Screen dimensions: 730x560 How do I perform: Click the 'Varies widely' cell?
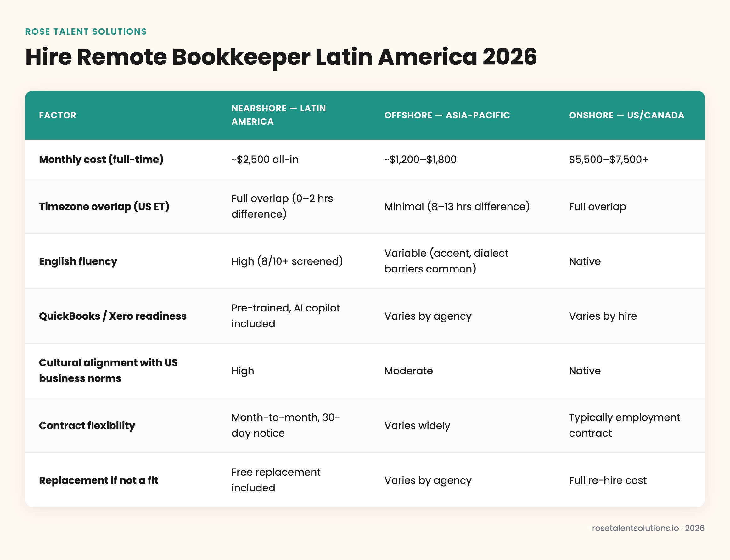click(x=417, y=425)
